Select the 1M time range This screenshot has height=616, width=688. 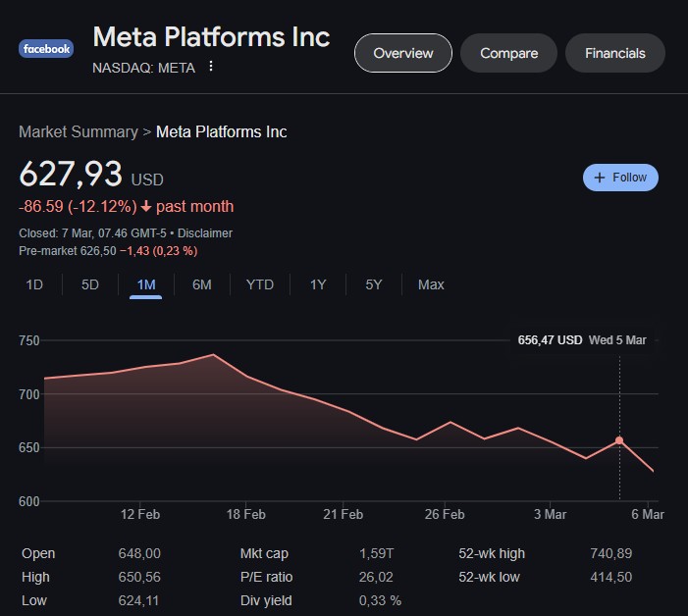click(x=146, y=284)
